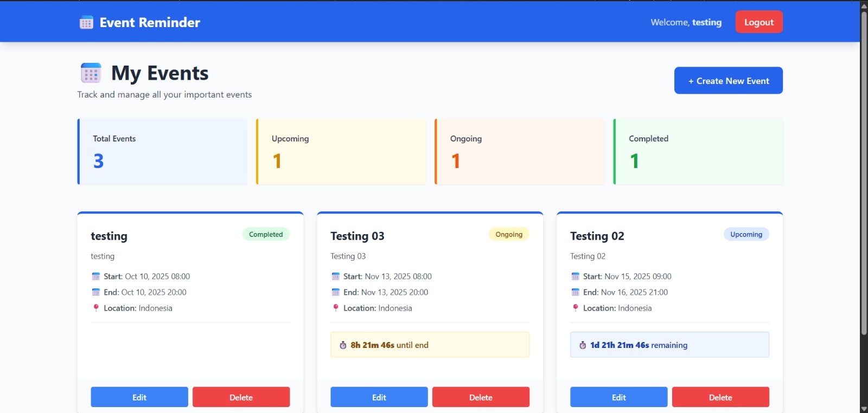868x413 pixels.
Task: Click the location pin icon on testing card
Action: pos(96,308)
